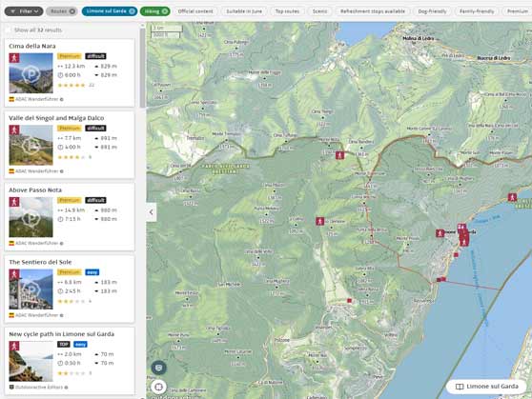Click ADAC Wanderführer source under Cima della Nara

36,99
